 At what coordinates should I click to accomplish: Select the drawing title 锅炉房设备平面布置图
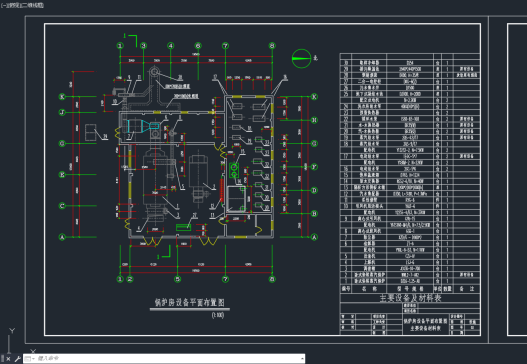coord(190,302)
